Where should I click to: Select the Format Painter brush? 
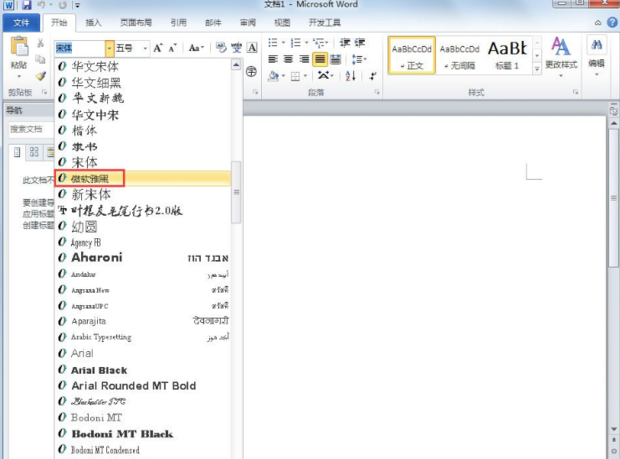[41, 76]
